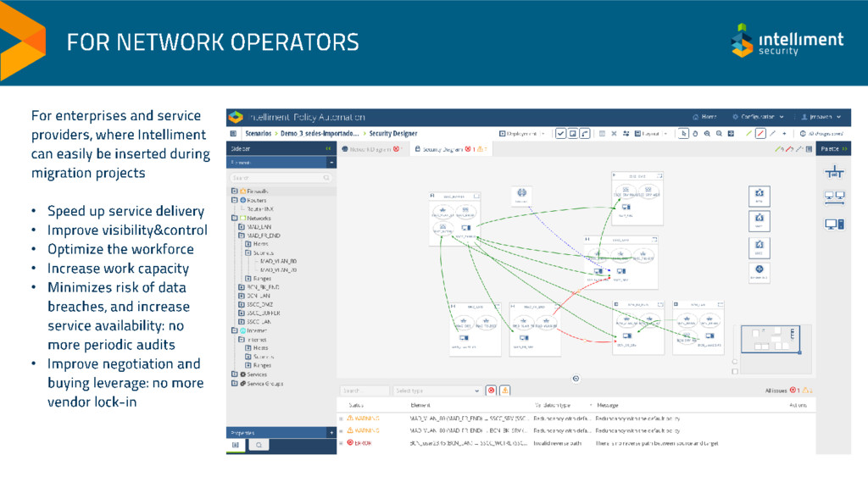Toggle the small checkbox beside the minimap

pyautogui.click(x=735, y=371)
